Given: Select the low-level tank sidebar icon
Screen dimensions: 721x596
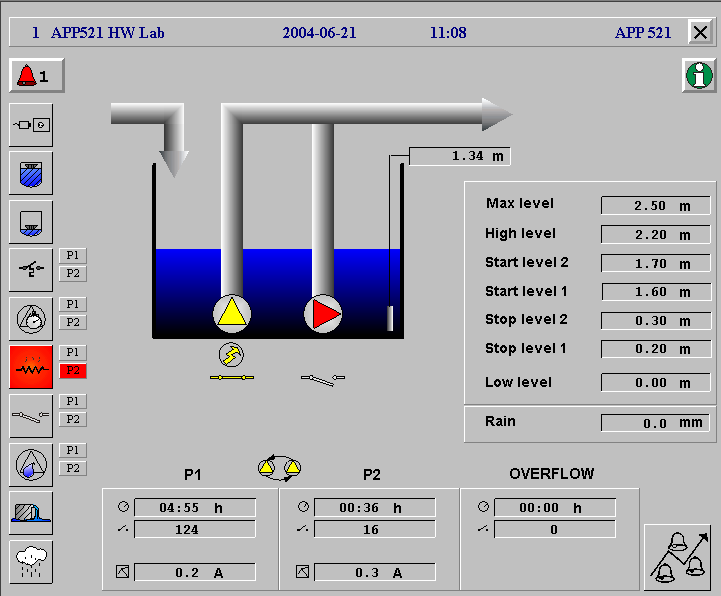Looking at the screenshot, I should click(x=31, y=223).
